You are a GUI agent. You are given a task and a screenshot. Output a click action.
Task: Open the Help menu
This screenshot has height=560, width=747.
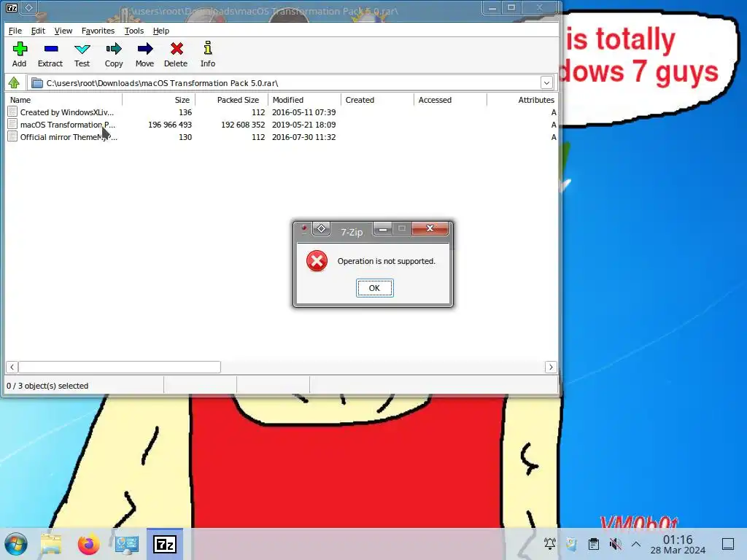[x=161, y=31]
